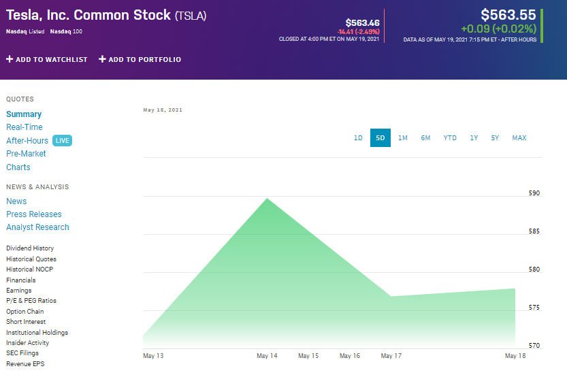Open the Pre-Market link
The image size is (567, 392).
(x=26, y=154)
